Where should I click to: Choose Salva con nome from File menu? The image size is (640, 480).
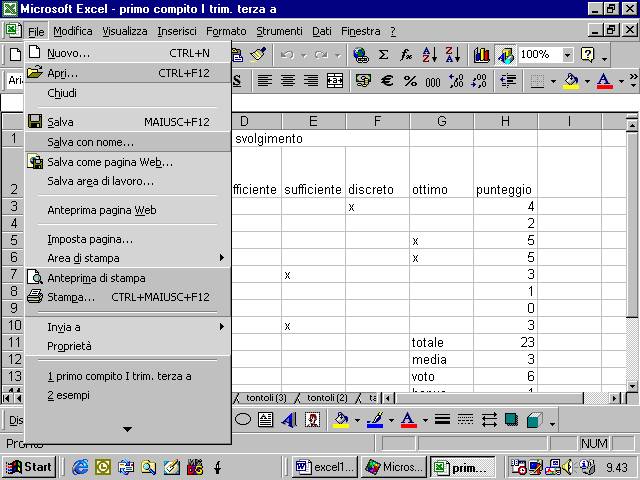tap(128, 142)
